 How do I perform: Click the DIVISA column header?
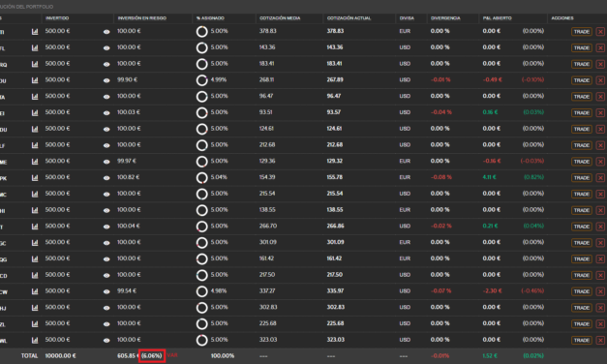click(x=407, y=18)
